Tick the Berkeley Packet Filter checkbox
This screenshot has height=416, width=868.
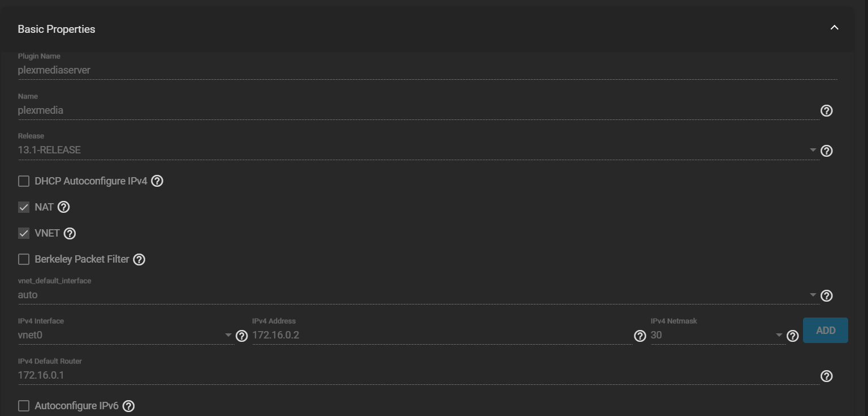click(x=24, y=259)
